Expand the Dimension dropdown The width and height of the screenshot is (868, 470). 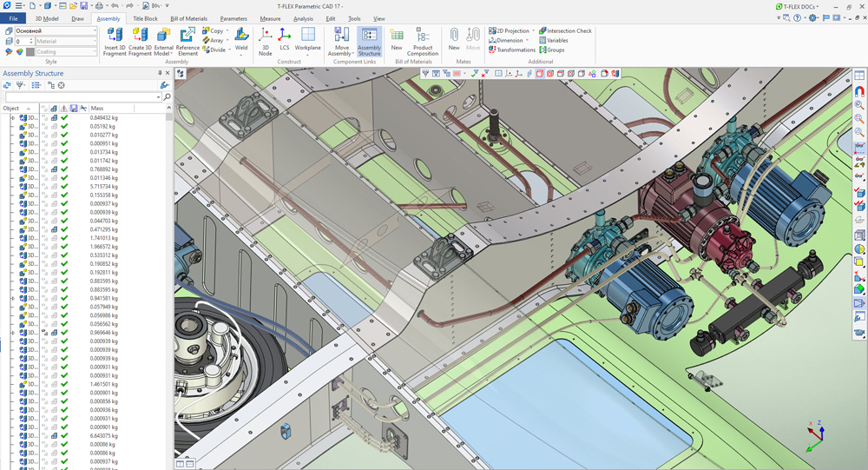tap(527, 41)
